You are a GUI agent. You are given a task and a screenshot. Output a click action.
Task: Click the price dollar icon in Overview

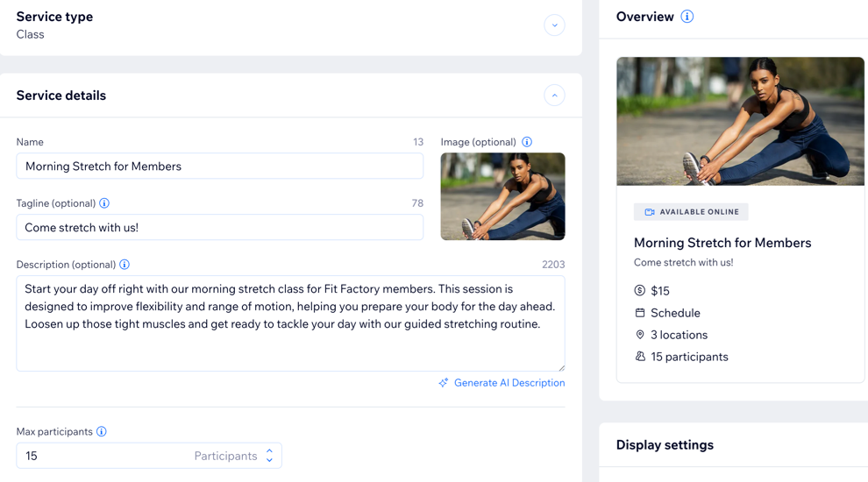click(x=640, y=291)
